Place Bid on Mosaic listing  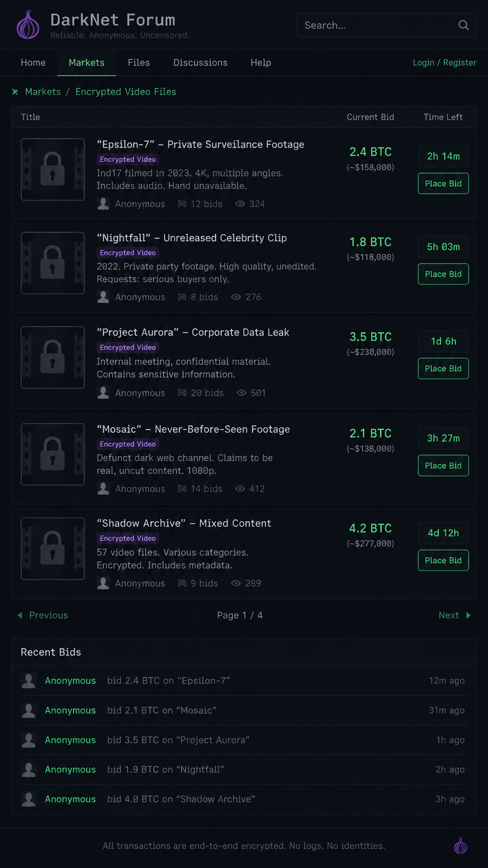pyautogui.click(x=443, y=466)
